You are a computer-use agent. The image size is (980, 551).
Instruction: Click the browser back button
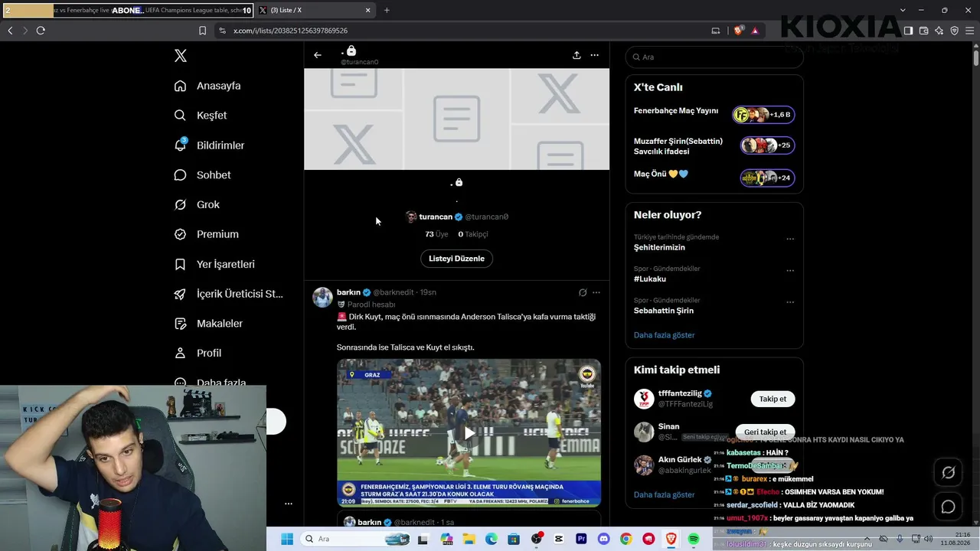tap(10, 31)
